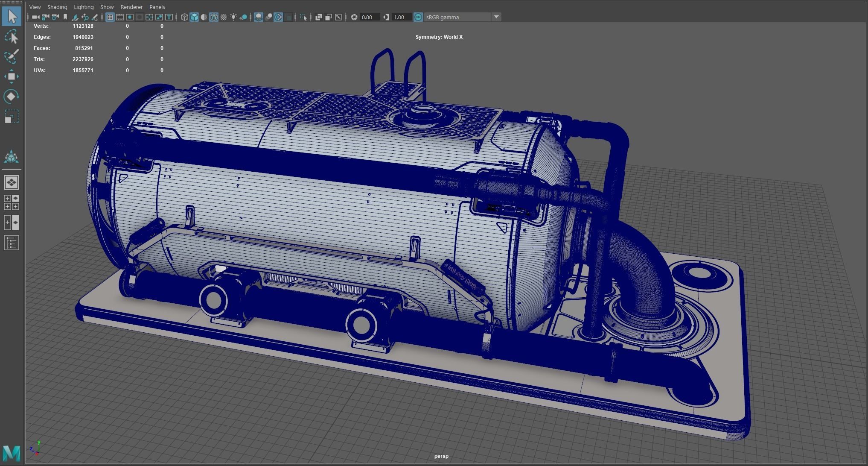
Task: Open the Shading panel menu
Action: pos(57,7)
